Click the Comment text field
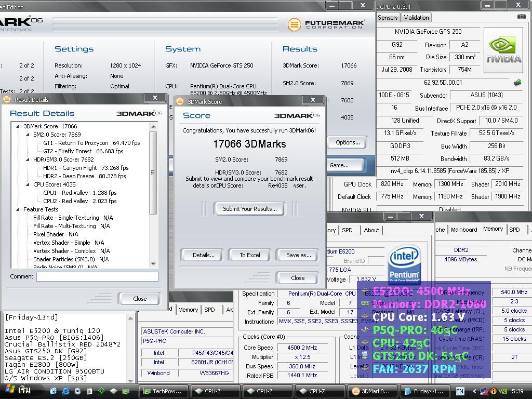Image resolution: width=532 pixels, height=399 pixels. pyautogui.click(x=97, y=277)
